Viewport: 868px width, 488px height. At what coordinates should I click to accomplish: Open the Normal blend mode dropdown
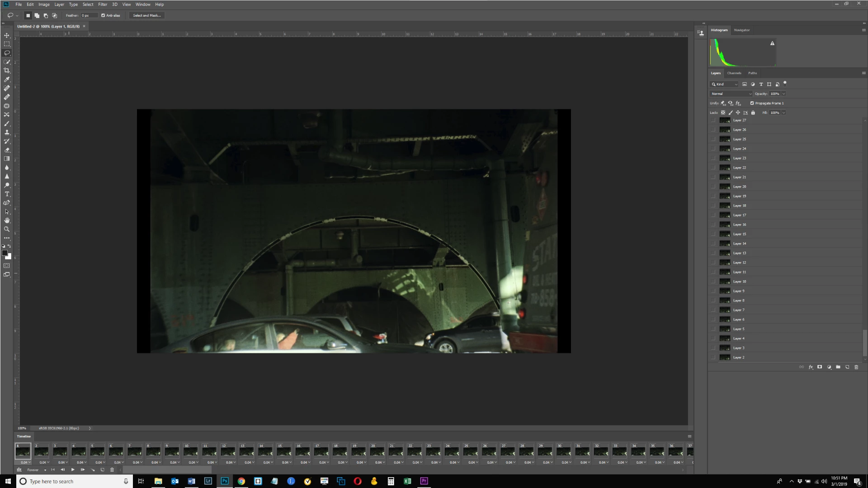tap(731, 94)
